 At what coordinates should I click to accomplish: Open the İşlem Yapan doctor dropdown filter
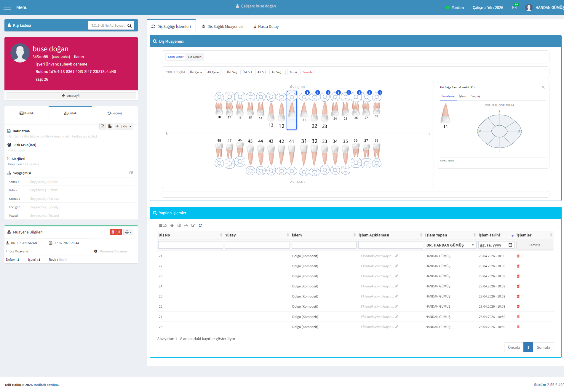pyautogui.click(x=450, y=245)
